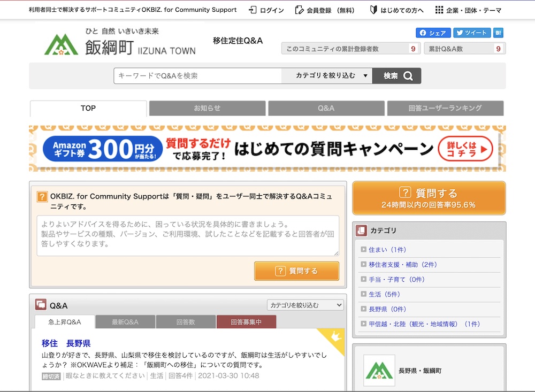Open the 移住 長野県 question title
Viewport: 535px width, 392px height.
[66, 343]
